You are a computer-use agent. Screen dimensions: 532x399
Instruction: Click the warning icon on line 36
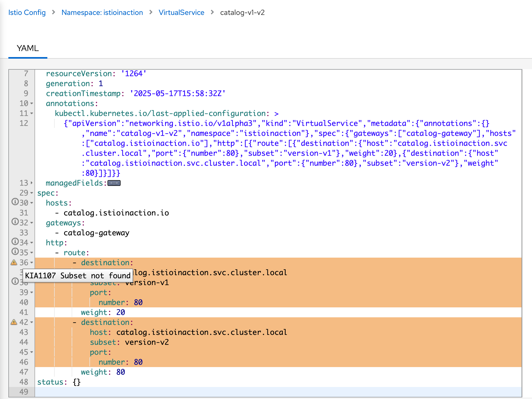tap(14, 263)
